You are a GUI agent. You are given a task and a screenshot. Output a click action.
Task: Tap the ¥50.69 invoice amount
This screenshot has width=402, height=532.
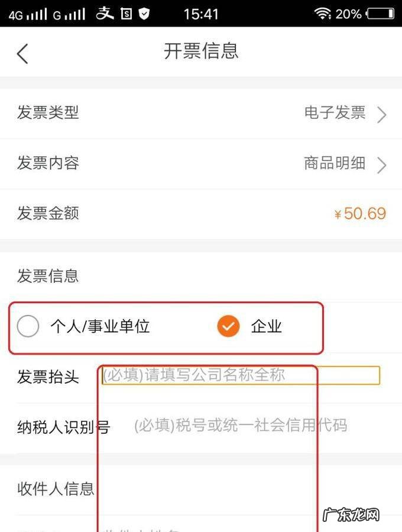click(x=359, y=214)
